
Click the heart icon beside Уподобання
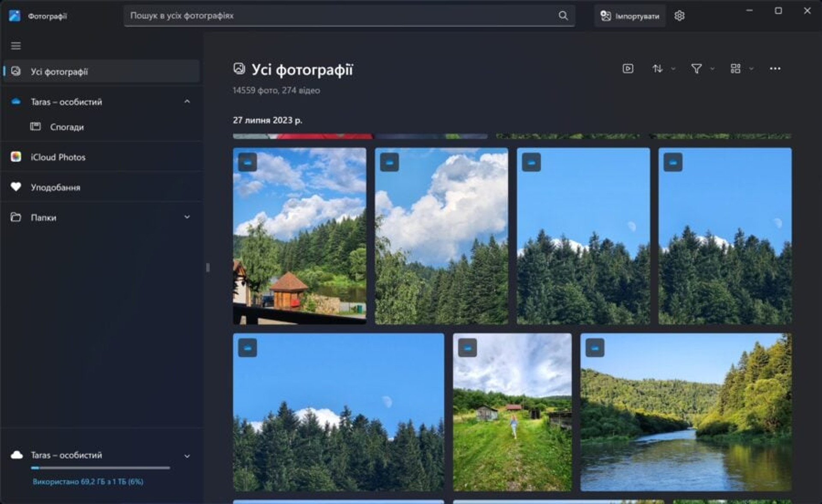tap(16, 187)
